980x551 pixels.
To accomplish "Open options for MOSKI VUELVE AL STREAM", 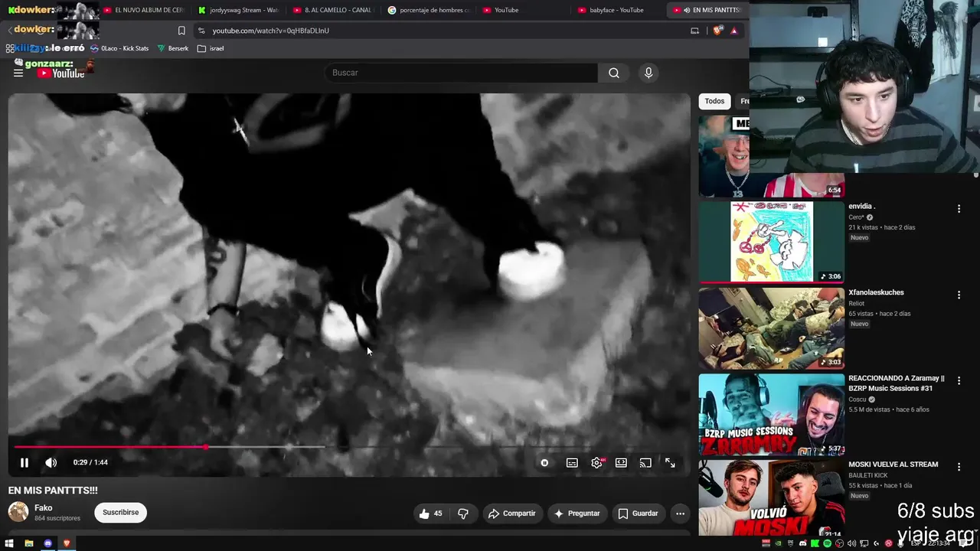I will click(959, 467).
